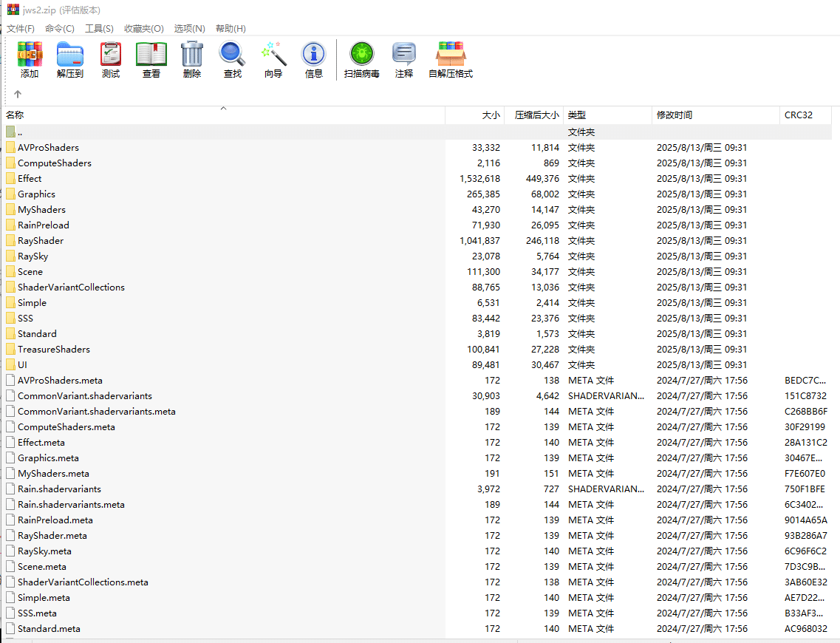Screen dimensions: 840x643
Task: Click the Add (添加) toolbar icon
Action: click(x=30, y=55)
